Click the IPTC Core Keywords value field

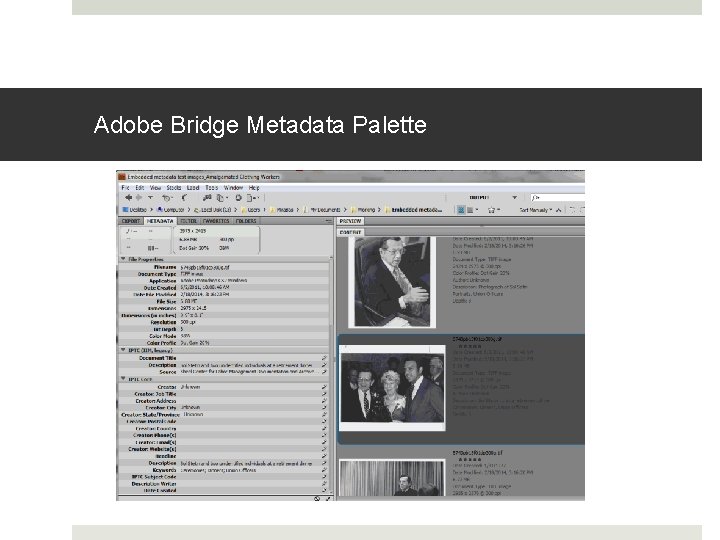250,470
